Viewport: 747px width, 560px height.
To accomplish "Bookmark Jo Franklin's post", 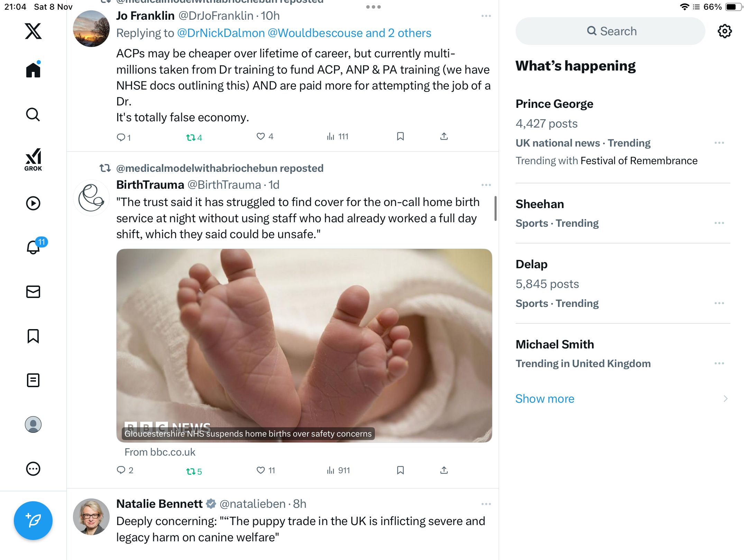I will [400, 137].
